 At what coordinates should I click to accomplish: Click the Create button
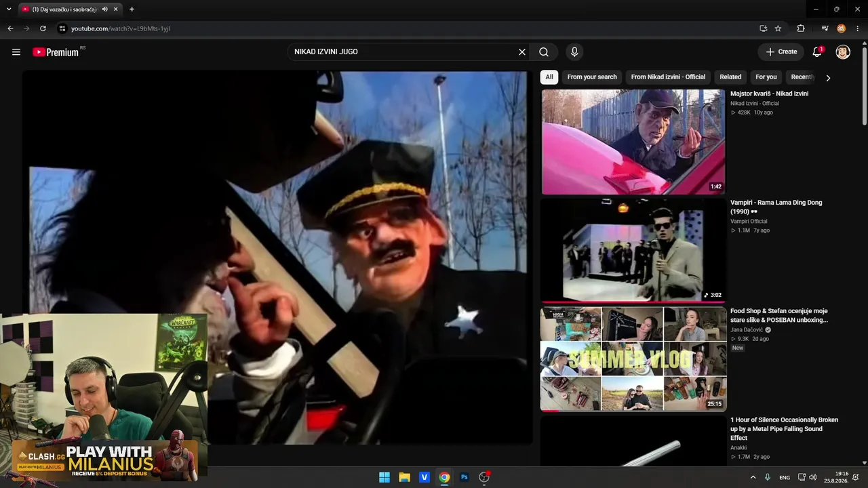click(x=781, y=52)
